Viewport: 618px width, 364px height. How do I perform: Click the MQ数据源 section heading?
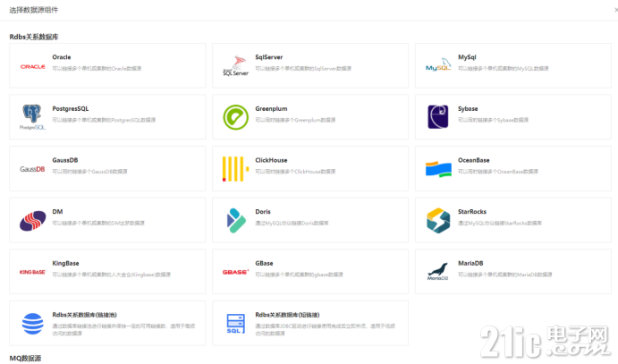click(25, 359)
